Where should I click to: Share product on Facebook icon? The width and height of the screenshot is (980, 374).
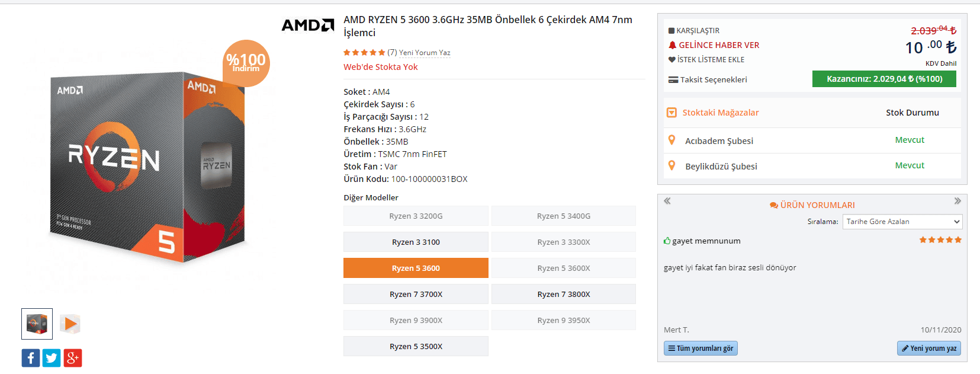tap(31, 358)
